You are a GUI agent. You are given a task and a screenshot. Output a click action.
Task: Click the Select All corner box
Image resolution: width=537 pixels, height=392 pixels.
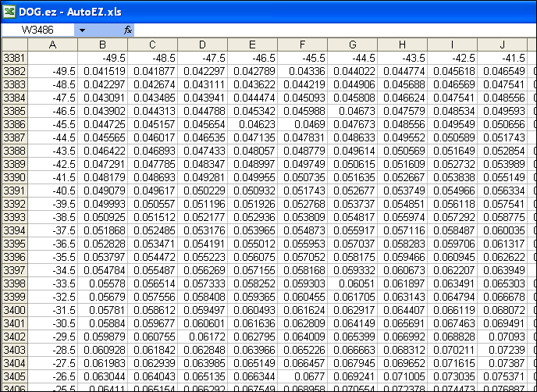tap(13, 44)
